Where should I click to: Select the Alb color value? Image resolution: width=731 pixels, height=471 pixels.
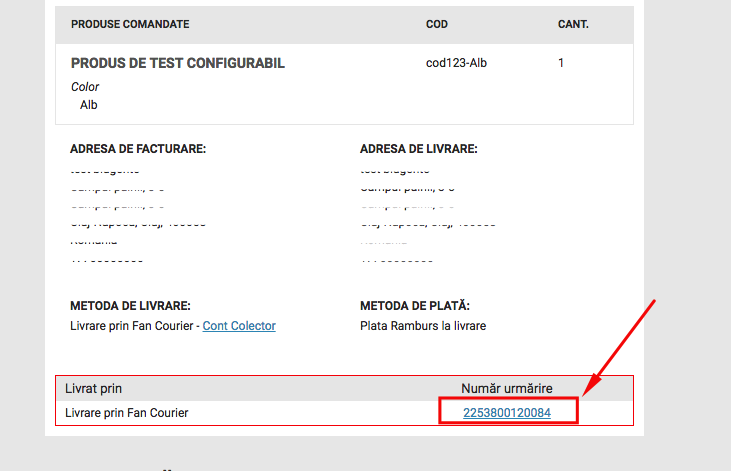coord(89,105)
